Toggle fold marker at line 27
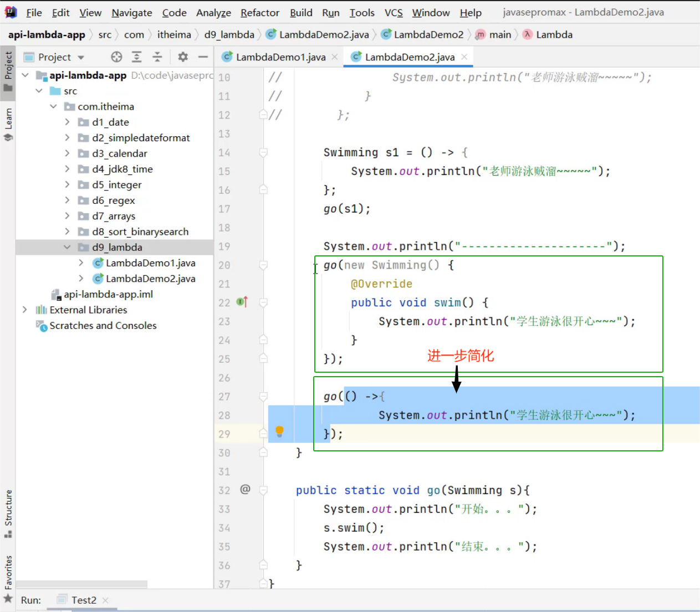Screen dimensions: 700x612 coord(264,397)
